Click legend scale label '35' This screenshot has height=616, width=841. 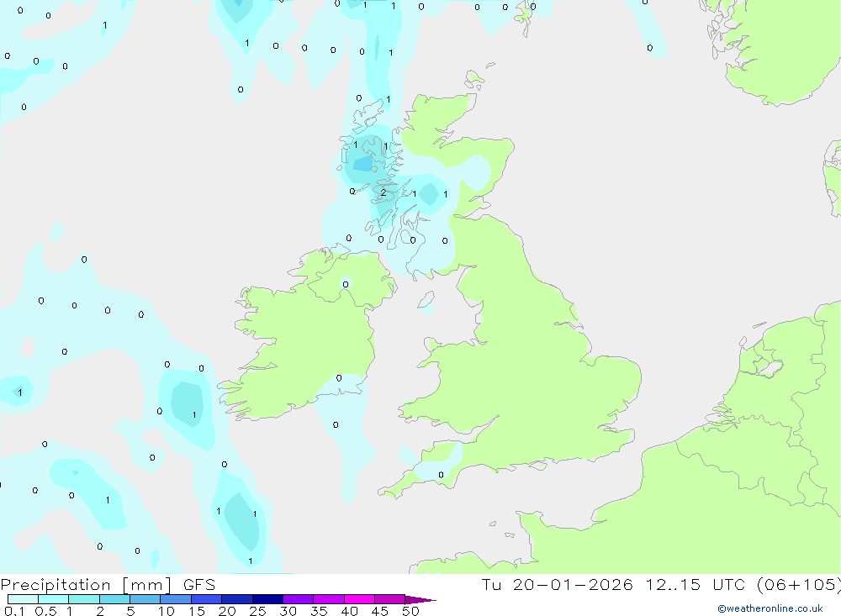[319, 611]
